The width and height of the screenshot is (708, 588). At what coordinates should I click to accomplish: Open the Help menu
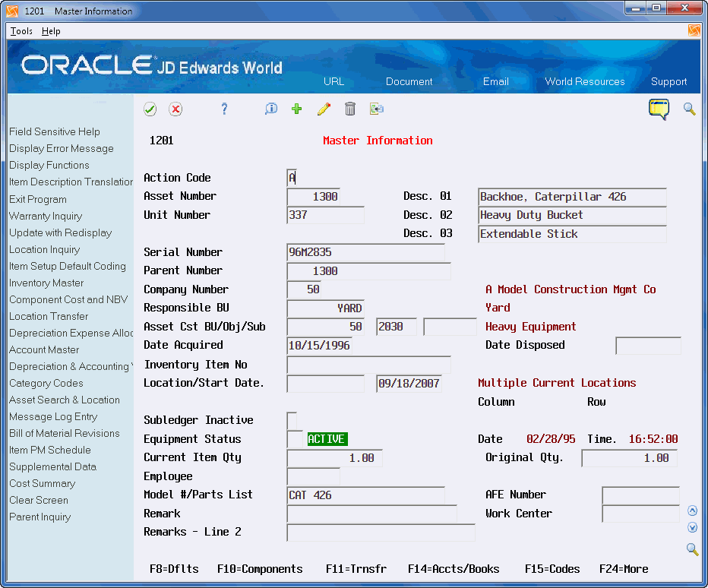click(x=51, y=30)
